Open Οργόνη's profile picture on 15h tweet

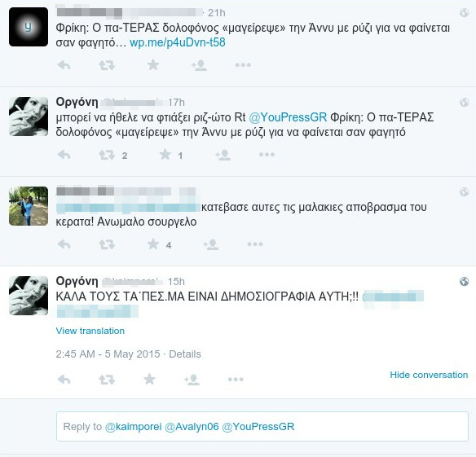29,296
